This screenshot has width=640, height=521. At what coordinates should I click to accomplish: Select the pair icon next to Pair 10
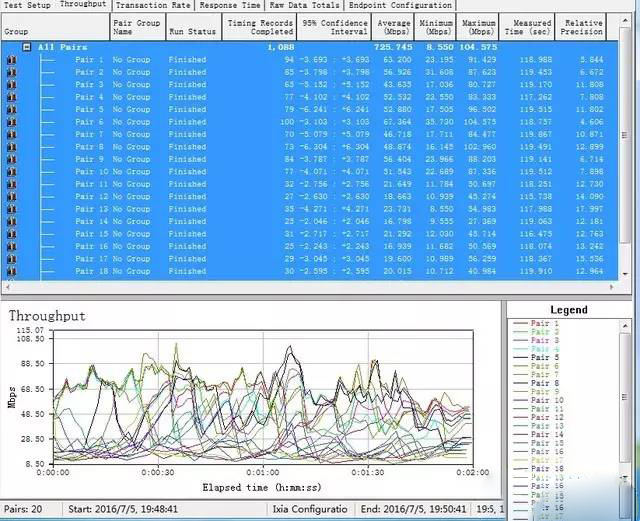11,172
